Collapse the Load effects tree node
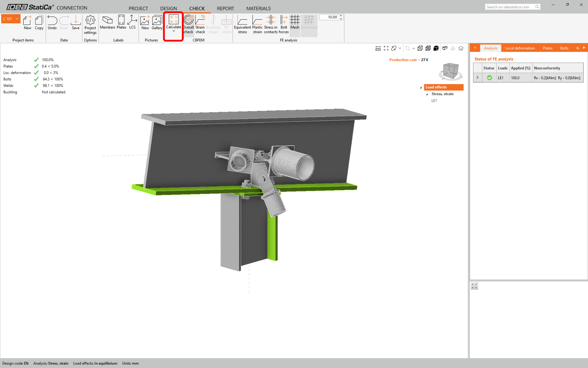The image size is (588, 368). [x=421, y=87]
